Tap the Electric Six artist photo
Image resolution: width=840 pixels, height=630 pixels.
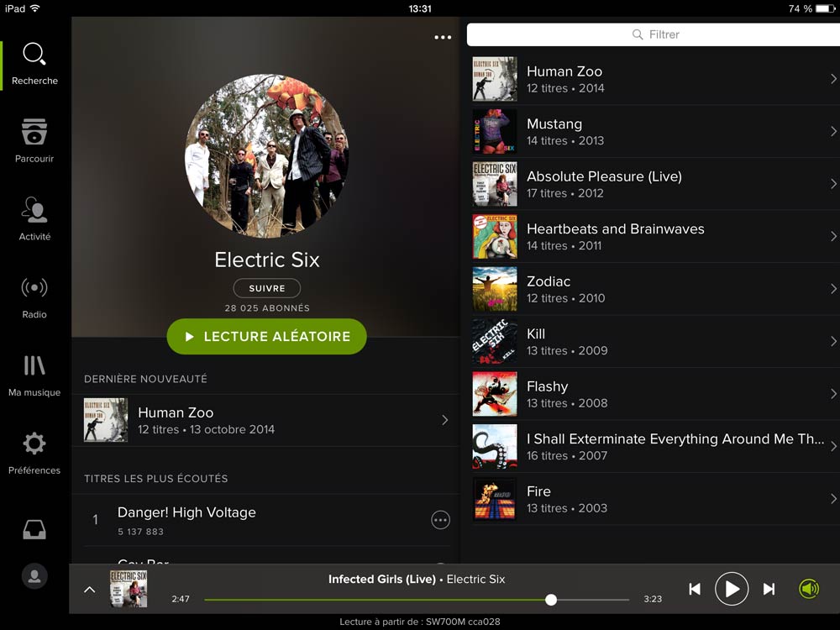(267, 155)
